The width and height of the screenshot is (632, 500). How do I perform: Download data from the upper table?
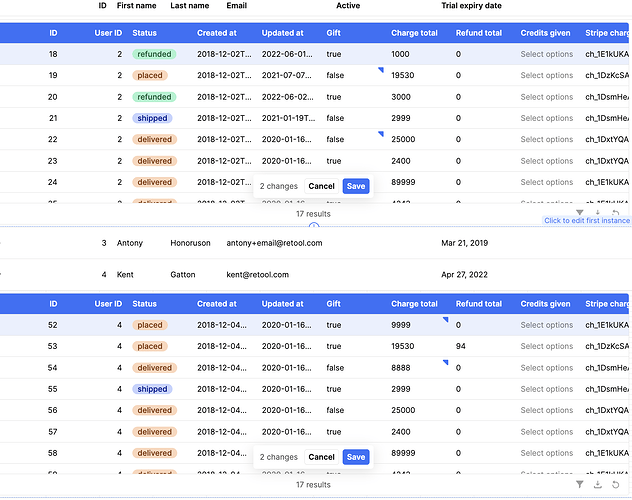598,212
